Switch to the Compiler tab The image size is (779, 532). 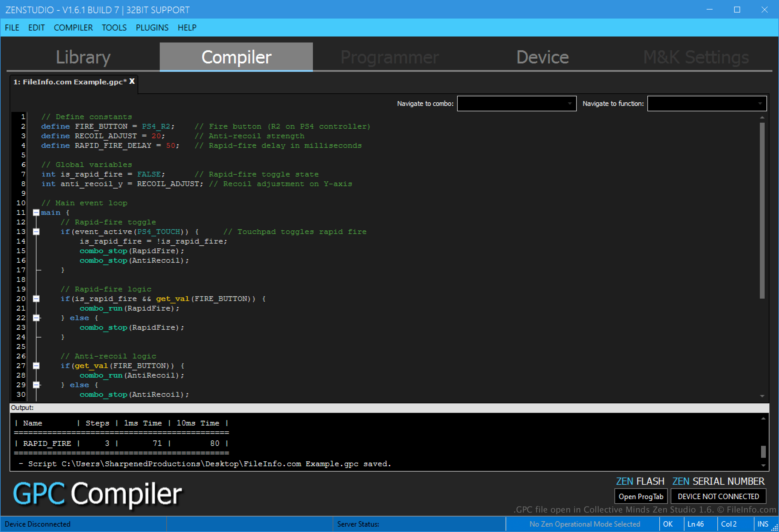pos(236,57)
